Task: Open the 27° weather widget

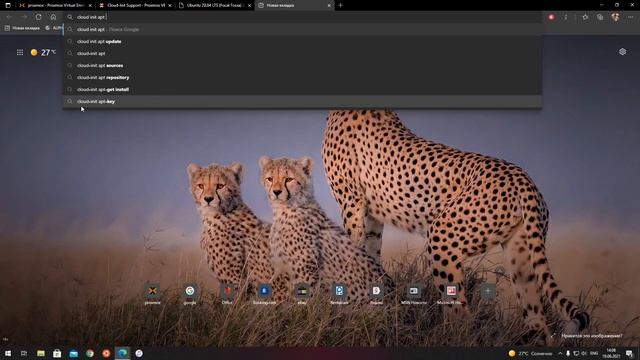Action: (x=43, y=52)
